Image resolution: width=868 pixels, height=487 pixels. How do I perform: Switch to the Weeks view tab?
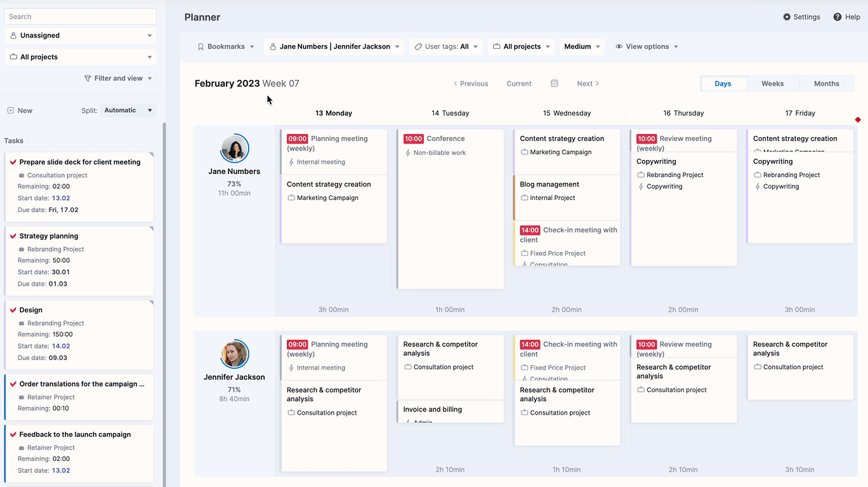point(772,83)
